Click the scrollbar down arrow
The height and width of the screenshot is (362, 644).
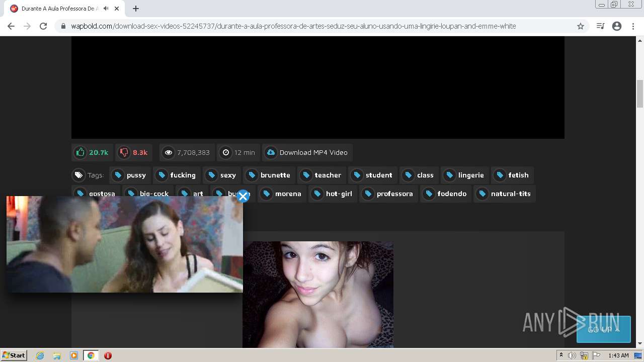click(x=640, y=344)
